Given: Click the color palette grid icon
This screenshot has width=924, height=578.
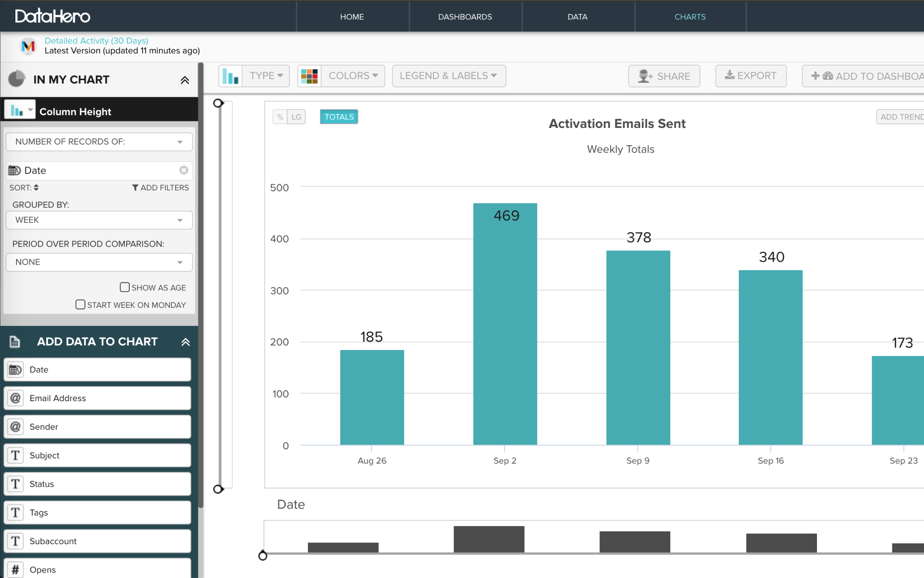Looking at the screenshot, I should click(309, 76).
